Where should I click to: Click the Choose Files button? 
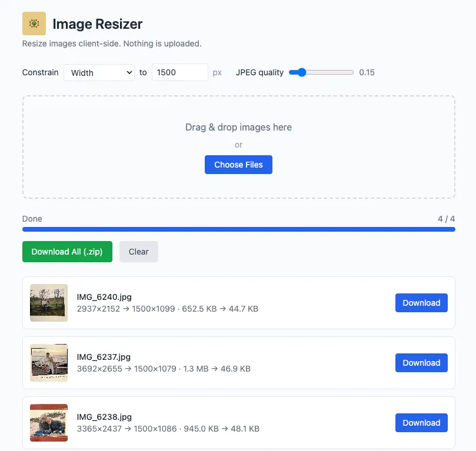(x=238, y=165)
